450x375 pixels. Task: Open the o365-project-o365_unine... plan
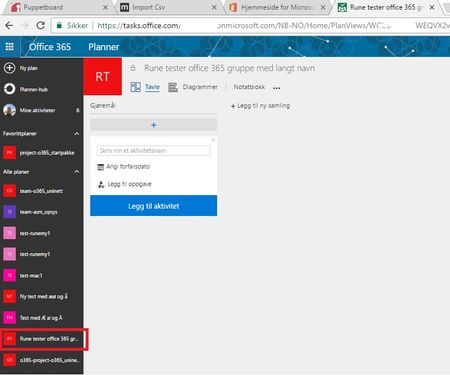coord(41,360)
